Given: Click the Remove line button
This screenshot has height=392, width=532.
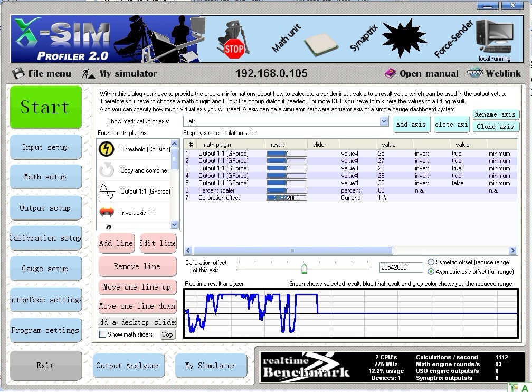Looking at the screenshot, I should [137, 266].
